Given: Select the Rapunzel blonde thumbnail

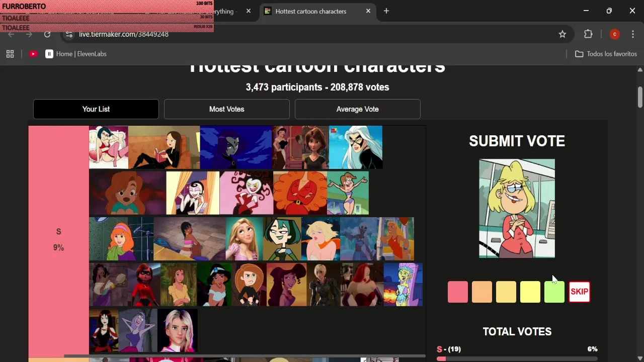Looking at the screenshot, I should point(245,239).
